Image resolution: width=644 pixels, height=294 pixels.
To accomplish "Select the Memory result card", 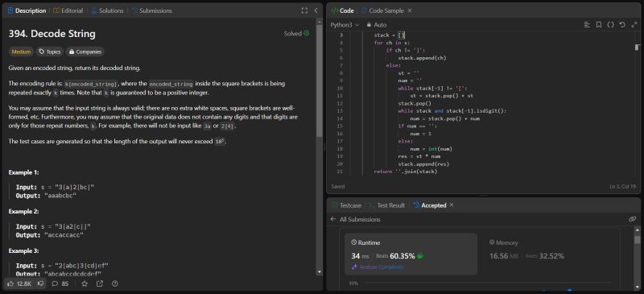I will [549, 254].
